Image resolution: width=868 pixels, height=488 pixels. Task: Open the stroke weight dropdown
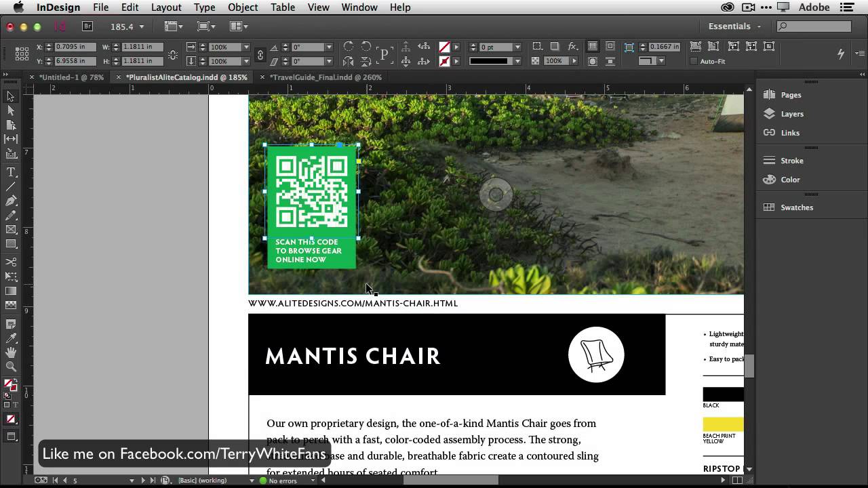517,47
